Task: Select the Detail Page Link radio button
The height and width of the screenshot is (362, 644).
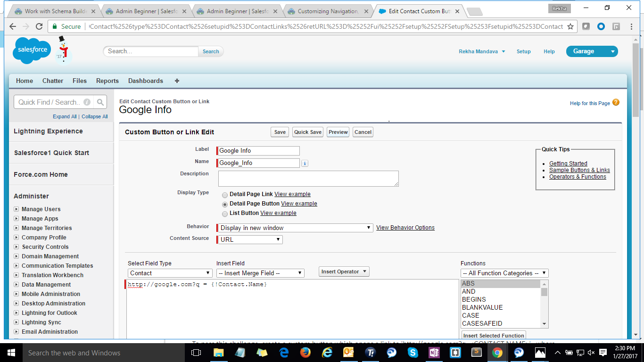Action: [x=225, y=195]
